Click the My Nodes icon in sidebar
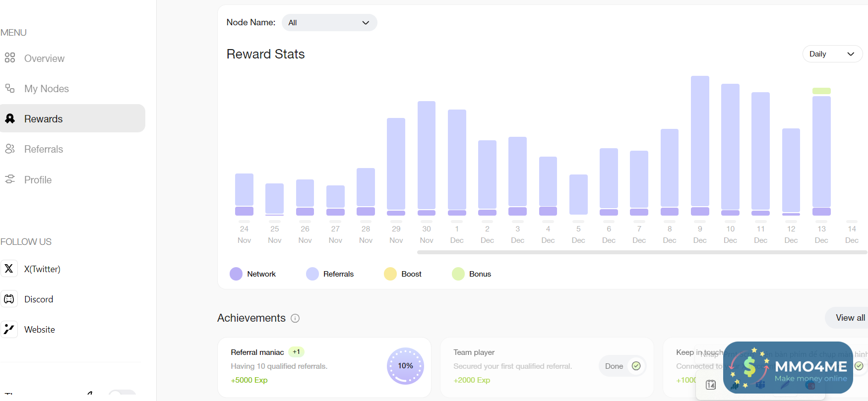Image resolution: width=868 pixels, height=401 pixels. tap(9, 88)
